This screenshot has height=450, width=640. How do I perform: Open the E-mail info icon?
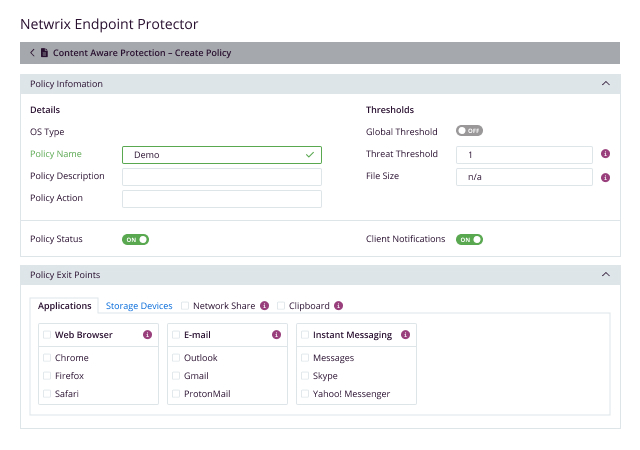pyautogui.click(x=277, y=335)
